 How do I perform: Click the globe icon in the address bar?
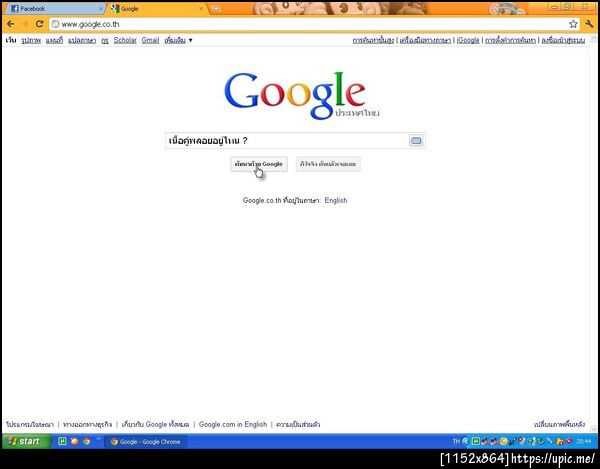[55, 24]
